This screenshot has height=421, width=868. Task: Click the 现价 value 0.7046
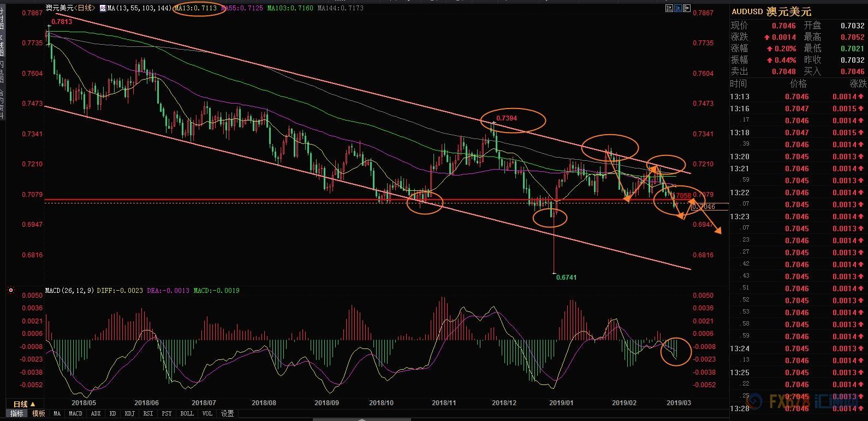[783, 26]
